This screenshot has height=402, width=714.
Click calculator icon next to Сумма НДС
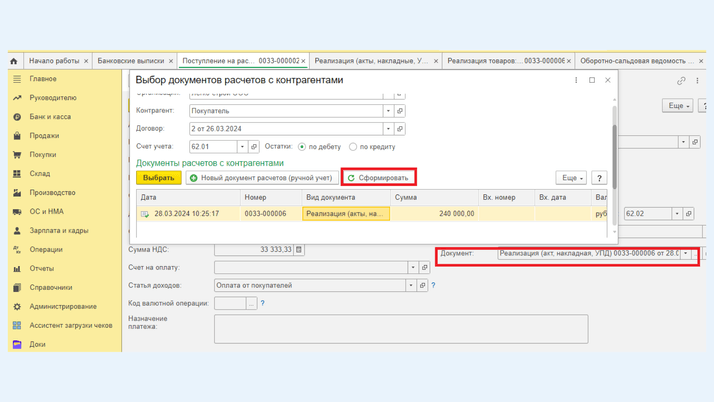[x=299, y=250]
